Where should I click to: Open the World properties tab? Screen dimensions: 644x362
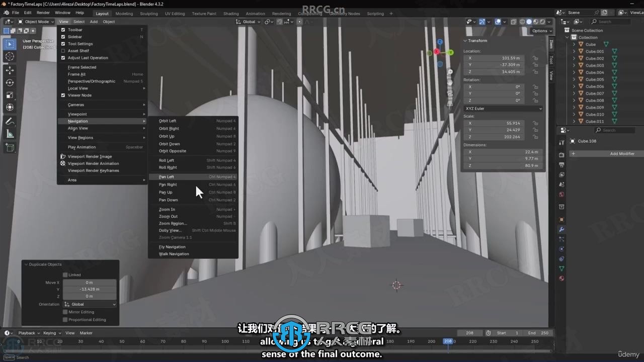coord(561,194)
